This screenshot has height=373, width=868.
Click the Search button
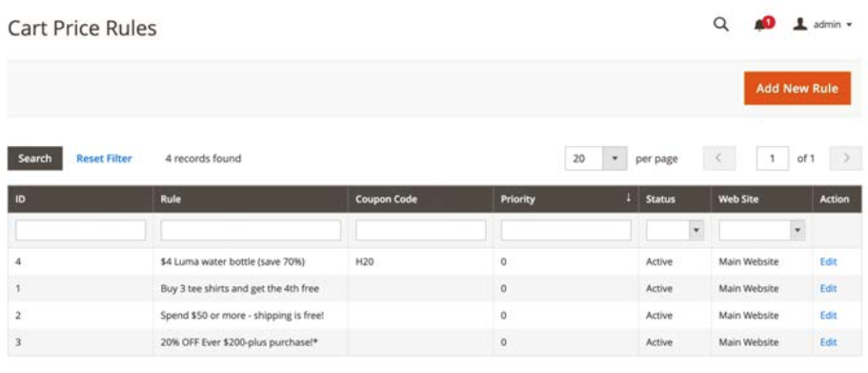pyautogui.click(x=35, y=158)
